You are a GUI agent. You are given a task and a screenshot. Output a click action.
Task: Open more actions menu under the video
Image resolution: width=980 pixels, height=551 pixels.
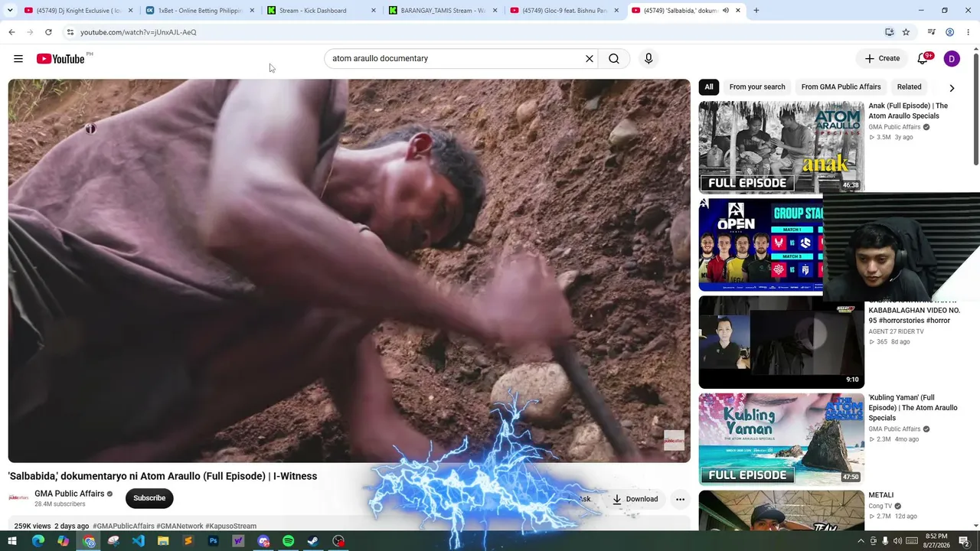(x=680, y=500)
